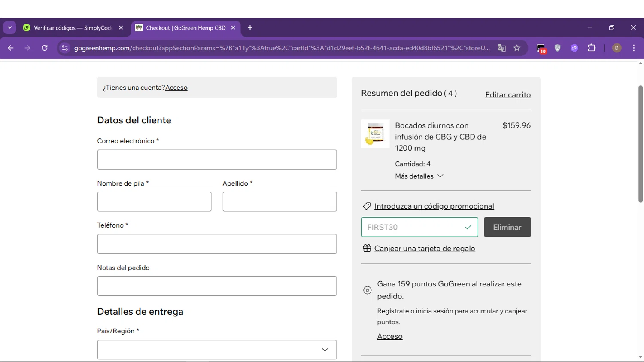Click the scrollbar up arrow
Viewport: 644px width, 362px height.
pos(640,64)
